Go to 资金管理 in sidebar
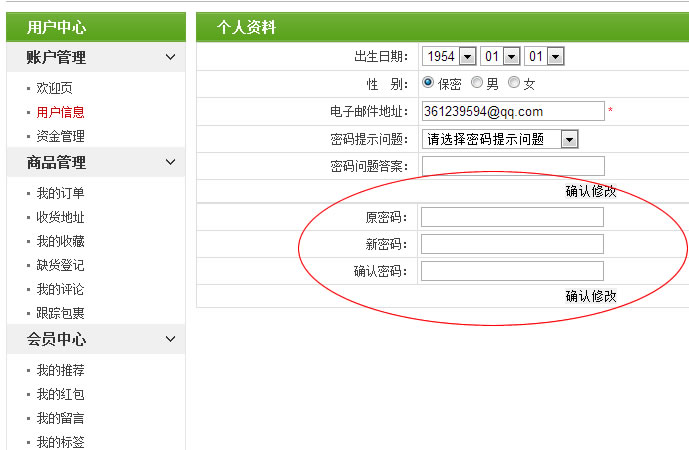This screenshot has width=689, height=450. coord(61,136)
